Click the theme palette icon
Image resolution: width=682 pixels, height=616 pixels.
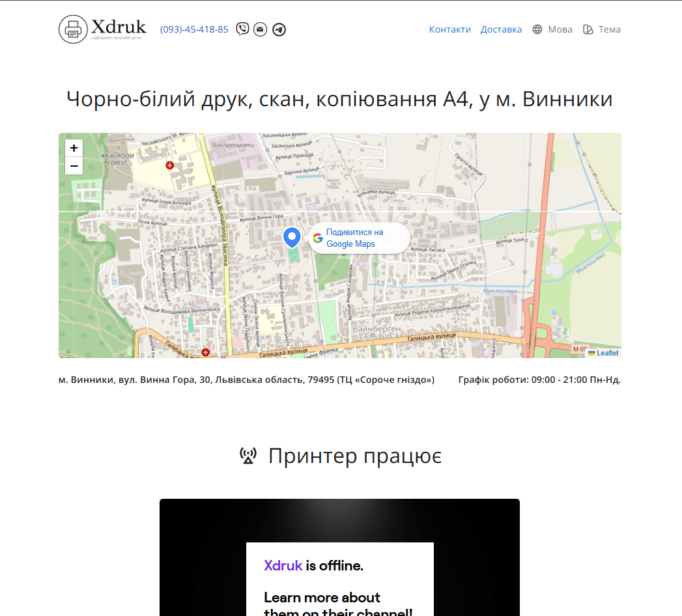tap(588, 29)
